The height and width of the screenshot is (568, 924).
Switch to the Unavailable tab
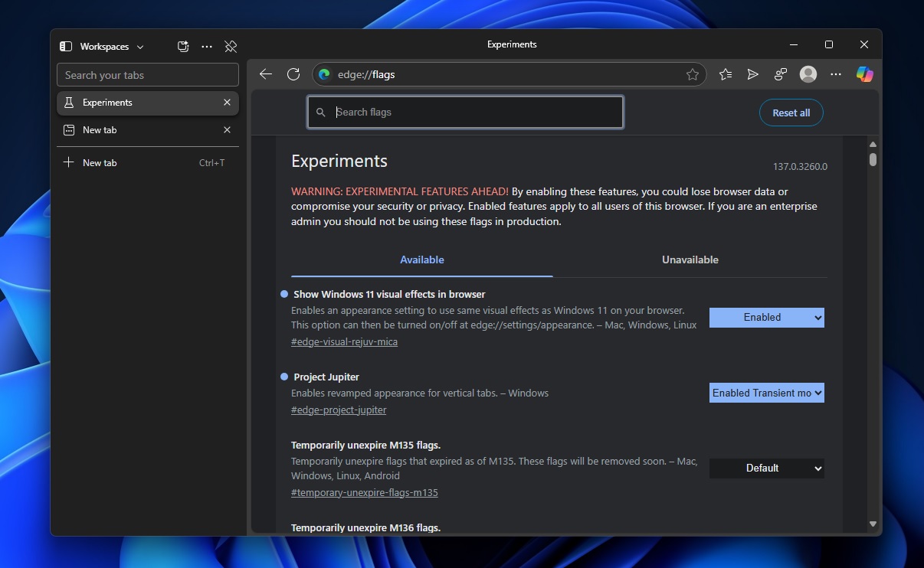click(x=689, y=260)
